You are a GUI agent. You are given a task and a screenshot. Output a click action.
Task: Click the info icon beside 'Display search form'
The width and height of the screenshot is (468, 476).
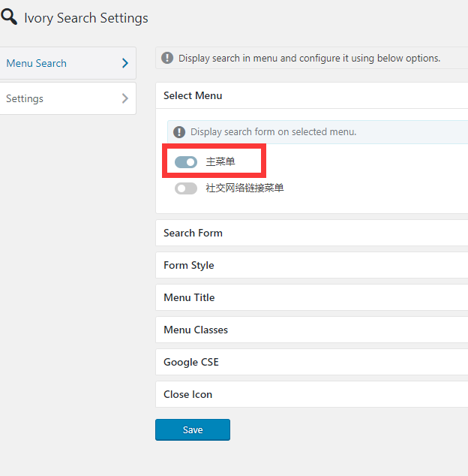click(x=179, y=132)
